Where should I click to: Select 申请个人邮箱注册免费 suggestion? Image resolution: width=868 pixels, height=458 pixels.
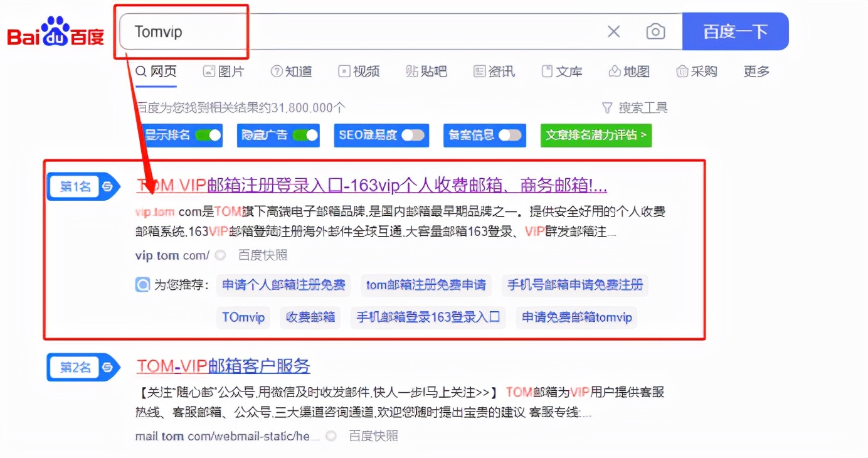coord(283,285)
